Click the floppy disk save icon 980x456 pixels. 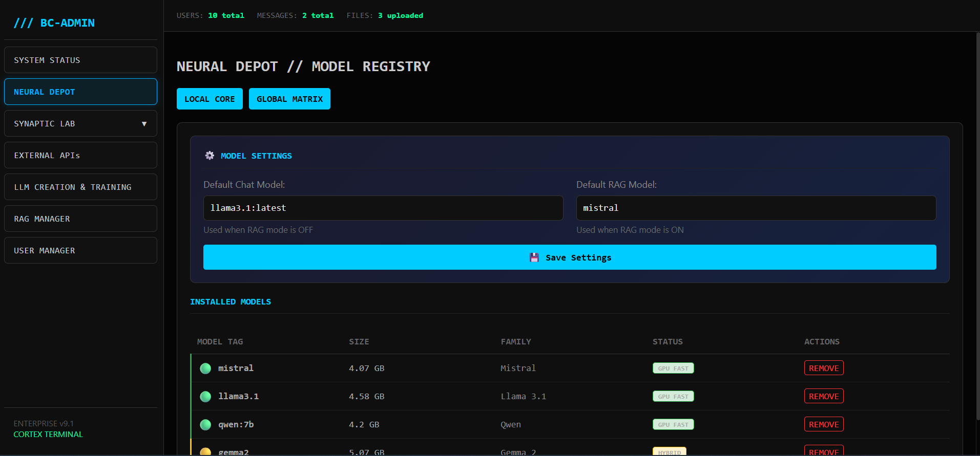click(534, 257)
